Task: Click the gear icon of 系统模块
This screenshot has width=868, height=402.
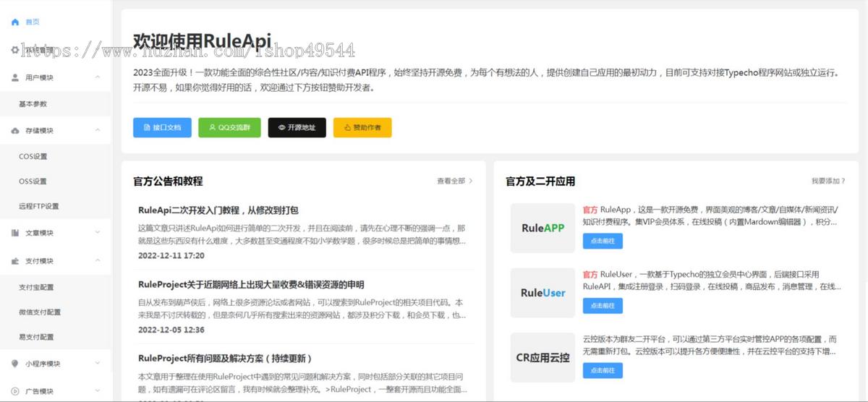Action: [15, 50]
